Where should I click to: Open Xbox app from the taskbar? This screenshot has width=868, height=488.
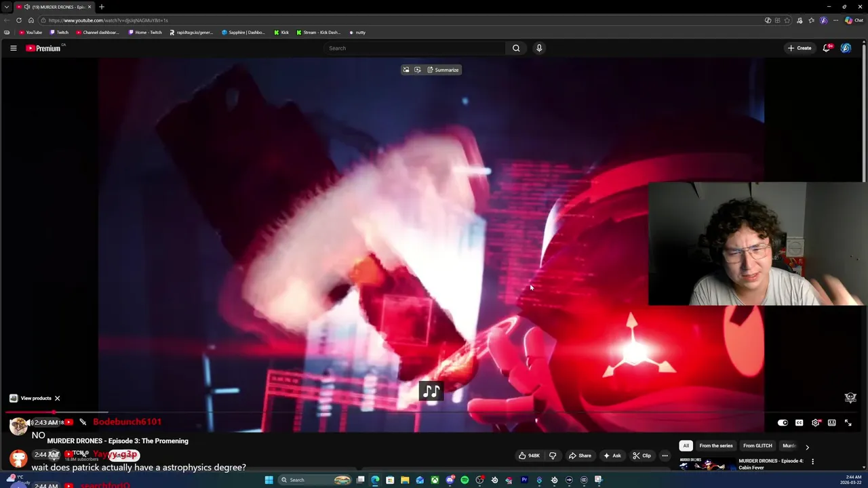[435, 480]
